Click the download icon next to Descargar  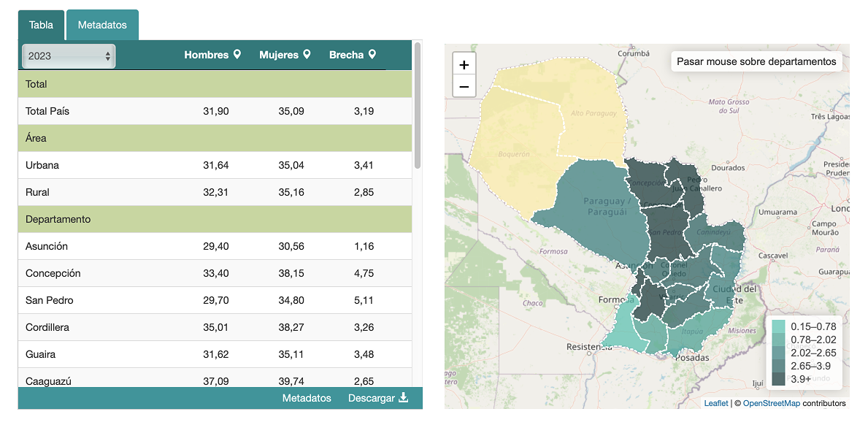(403, 398)
